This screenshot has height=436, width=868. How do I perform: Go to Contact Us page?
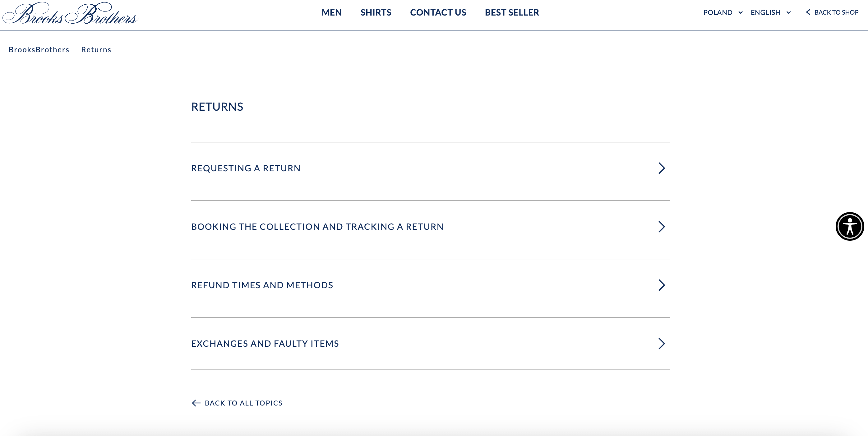pyautogui.click(x=438, y=12)
